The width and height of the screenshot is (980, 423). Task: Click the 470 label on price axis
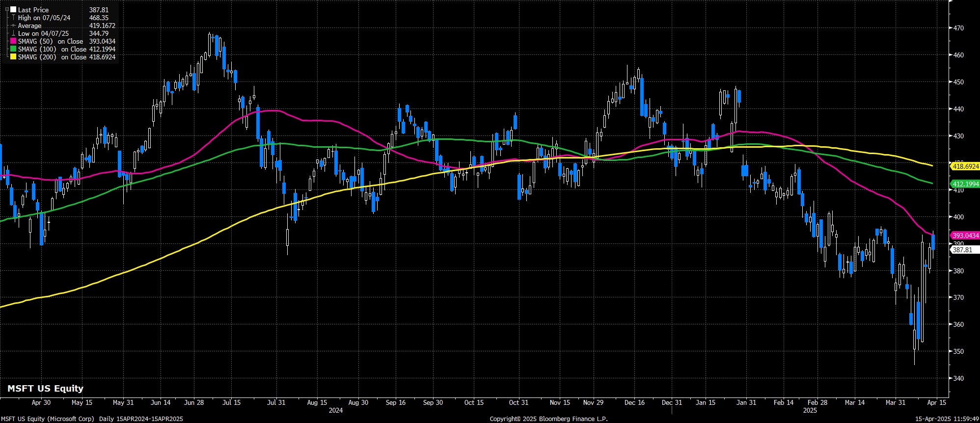[958, 28]
